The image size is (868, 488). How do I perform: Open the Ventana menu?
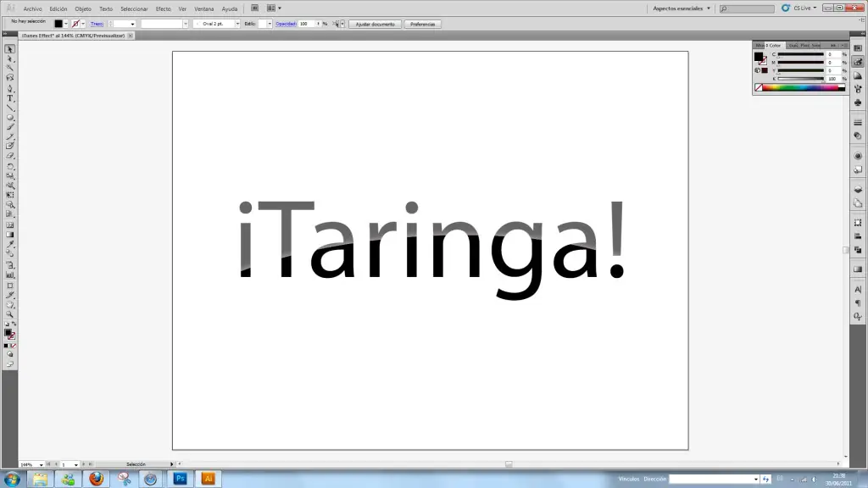pos(204,8)
